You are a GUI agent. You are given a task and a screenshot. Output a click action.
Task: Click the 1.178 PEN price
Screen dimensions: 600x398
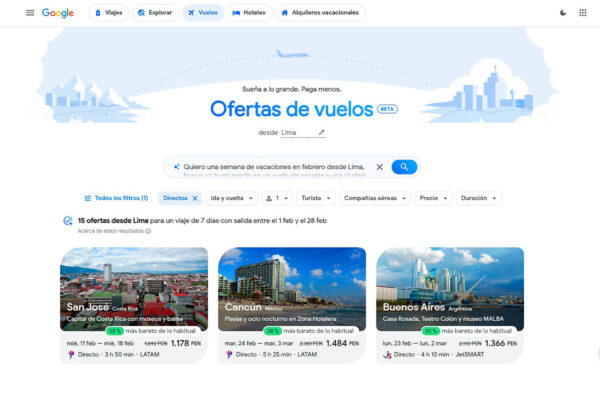[x=186, y=343]
